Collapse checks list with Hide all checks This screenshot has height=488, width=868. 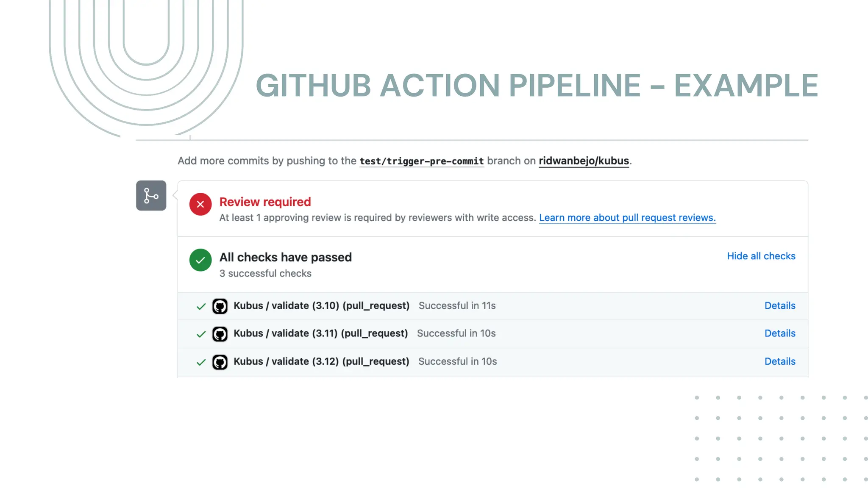tap(761, 256)
